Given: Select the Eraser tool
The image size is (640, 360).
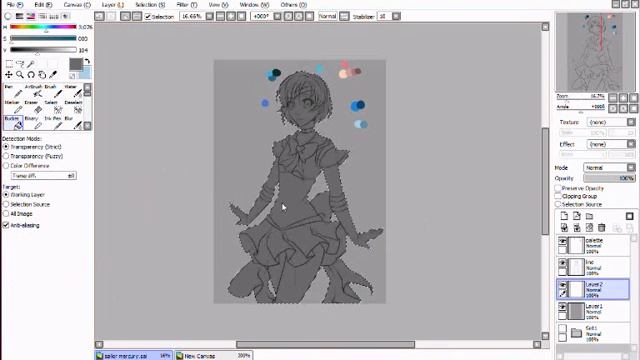Looking at the screenshot, I should 33,107.
